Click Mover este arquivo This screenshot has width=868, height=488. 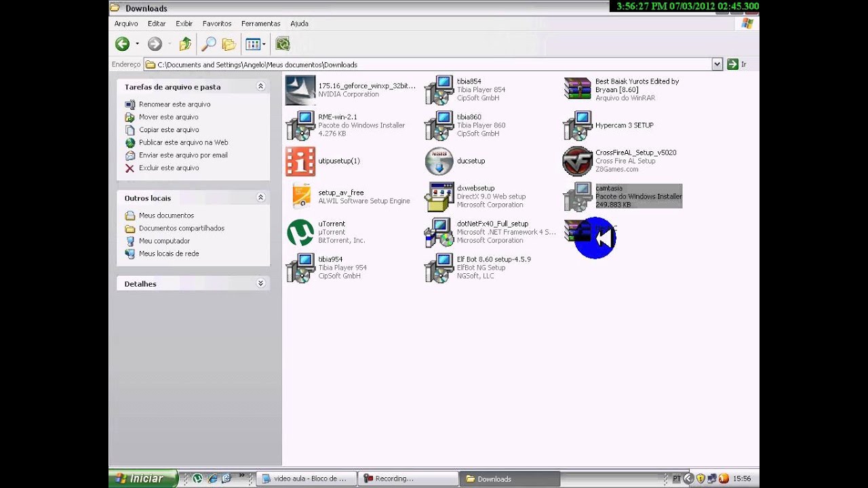168,117
